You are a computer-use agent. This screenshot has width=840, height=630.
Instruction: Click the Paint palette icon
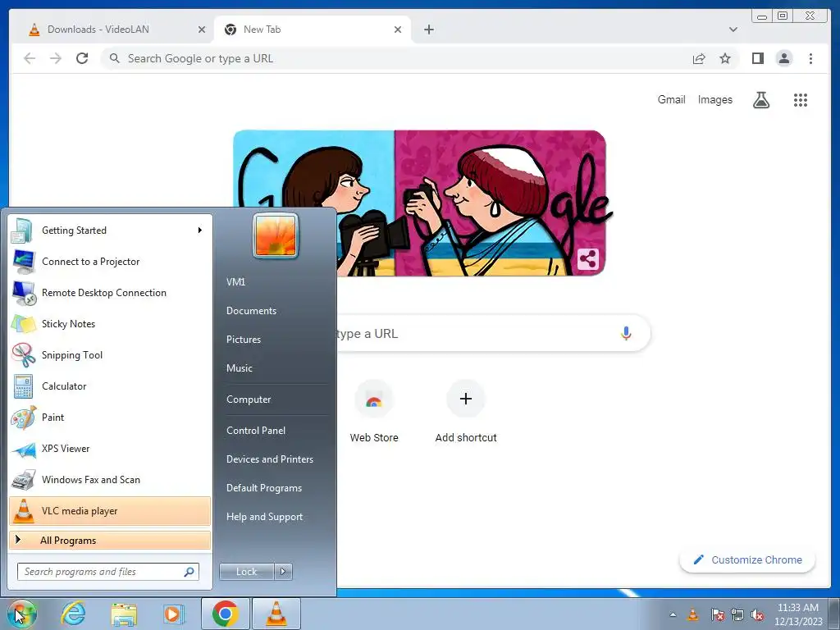pyautogui.click(x=24, y=418)
